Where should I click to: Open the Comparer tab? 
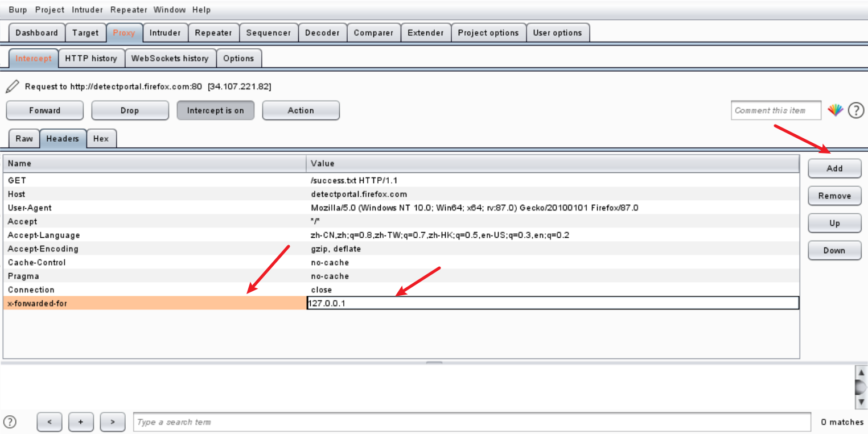(373, 32)
